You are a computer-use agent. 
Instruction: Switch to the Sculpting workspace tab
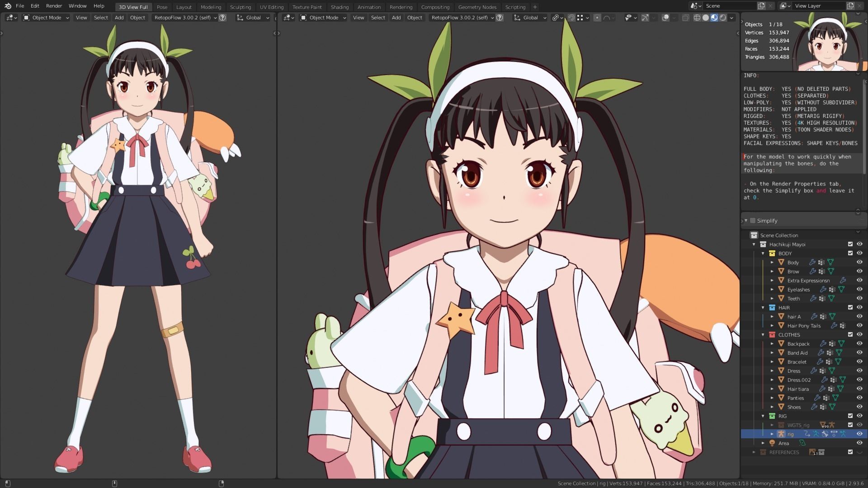(241, 7)
